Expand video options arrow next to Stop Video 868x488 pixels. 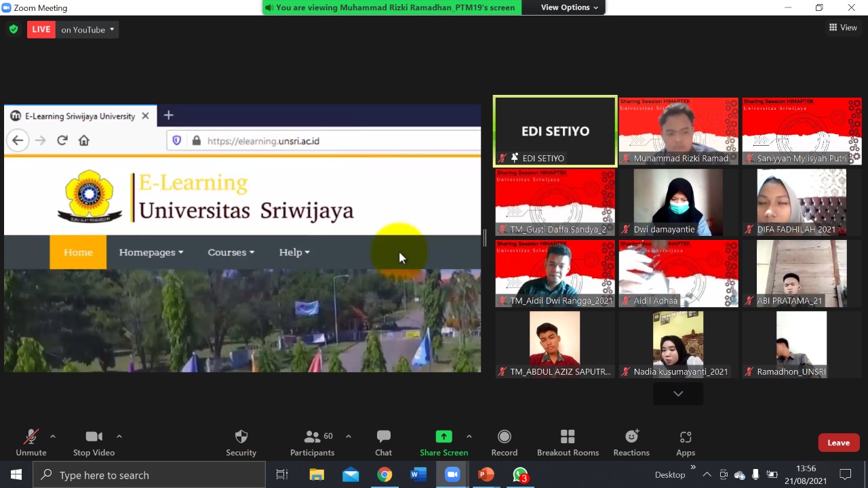coord(119,436)
